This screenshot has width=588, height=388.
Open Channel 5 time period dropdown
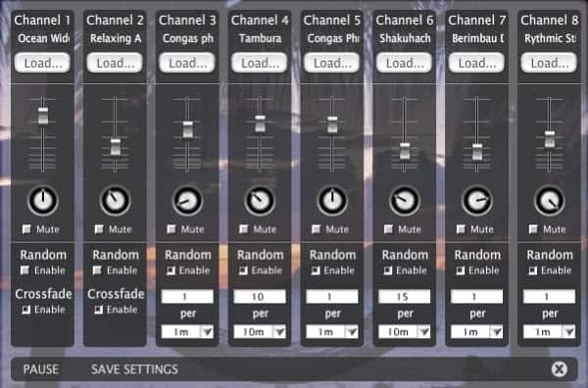332,332
